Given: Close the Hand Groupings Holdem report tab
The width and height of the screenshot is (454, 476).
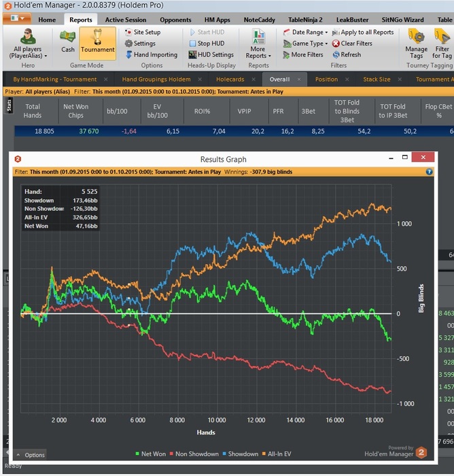Looking at the screenshot, I should 200,80.
